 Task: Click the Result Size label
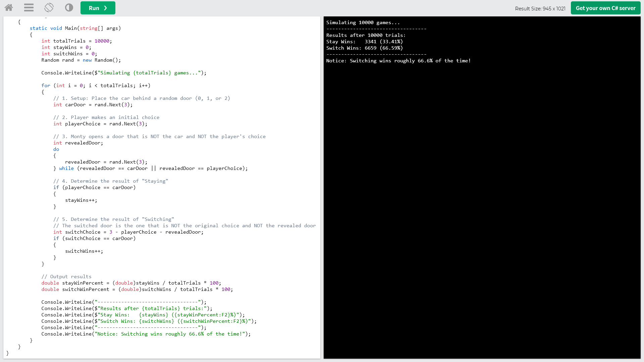point(540,8)
